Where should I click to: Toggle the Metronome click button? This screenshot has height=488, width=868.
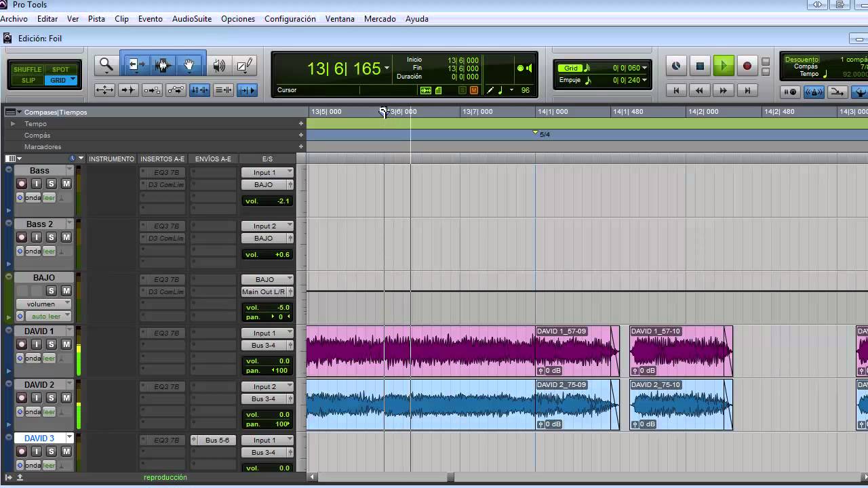tap(814, 91)
